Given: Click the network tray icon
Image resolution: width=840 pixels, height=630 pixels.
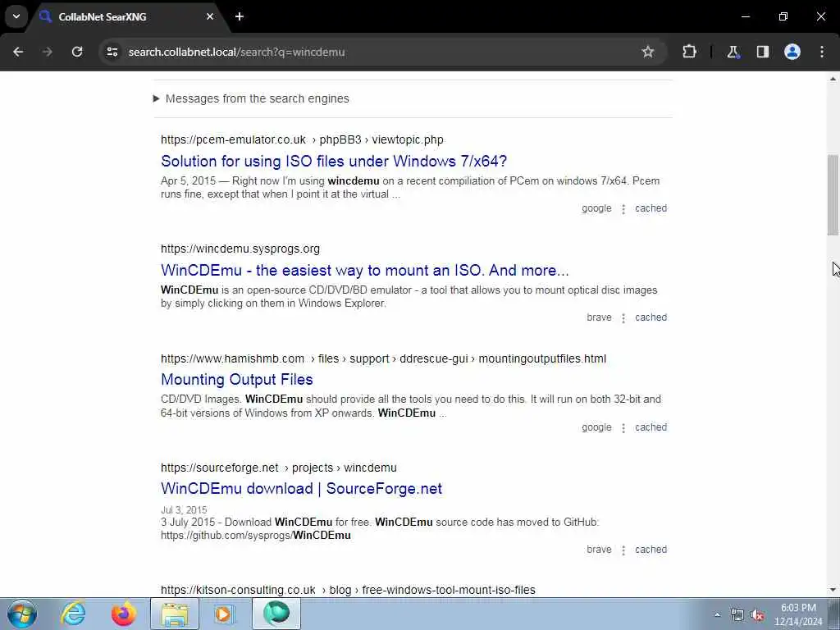Looking at the screenshot, I should coord(737,615).
